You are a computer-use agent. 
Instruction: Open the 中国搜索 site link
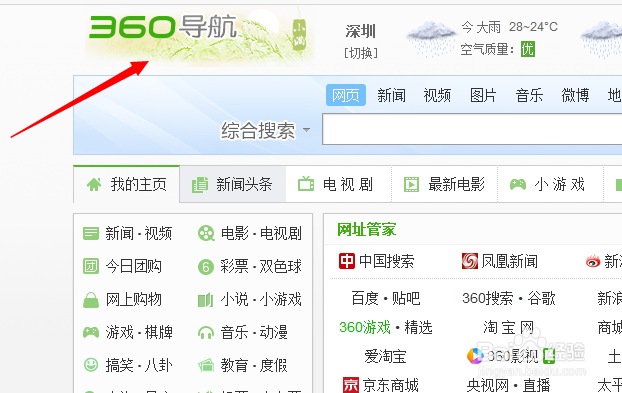(386, 261)
